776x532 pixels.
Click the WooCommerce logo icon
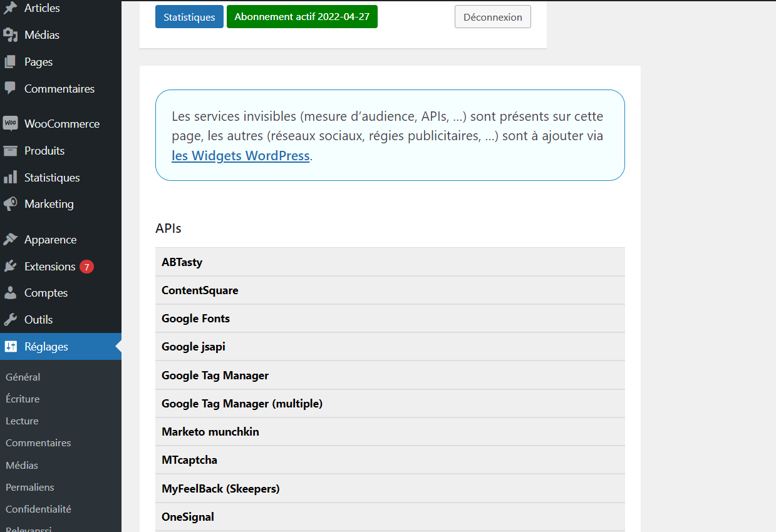pyautogui.click(x=10, y=123)
